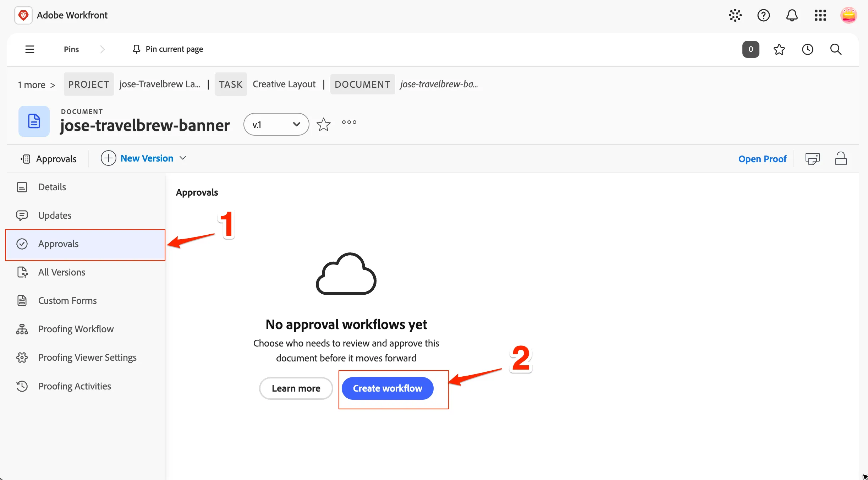The height and width of the screenshot is (480, 868).
Task: Click the lock document icon
Action: (841, 159)
